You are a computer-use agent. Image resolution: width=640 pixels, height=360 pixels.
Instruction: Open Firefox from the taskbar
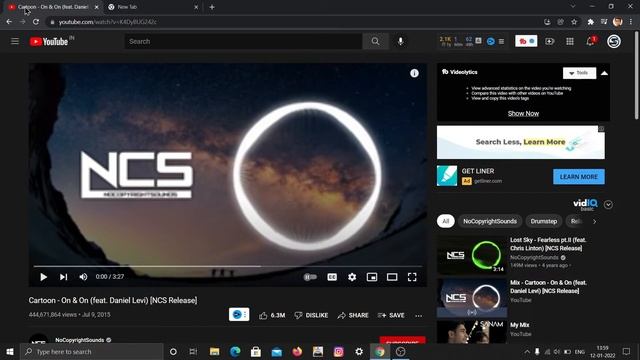tap(297, 351)
